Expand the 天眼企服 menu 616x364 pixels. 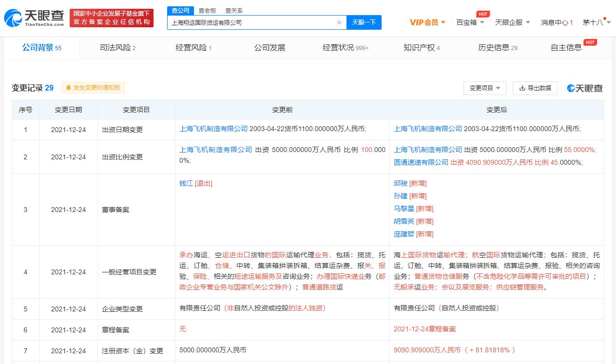[512, 22]
